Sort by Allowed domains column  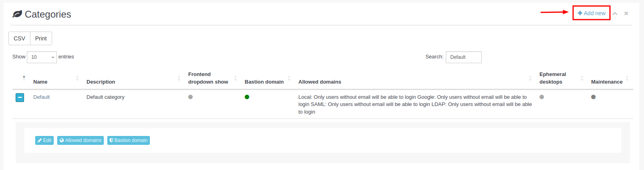(320, 82)
